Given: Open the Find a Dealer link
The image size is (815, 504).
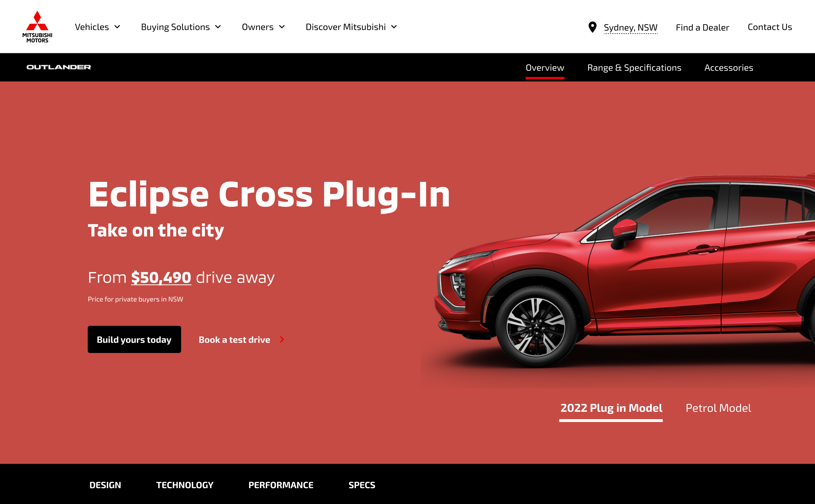Looking at the screenshot, I should point(702,27).
